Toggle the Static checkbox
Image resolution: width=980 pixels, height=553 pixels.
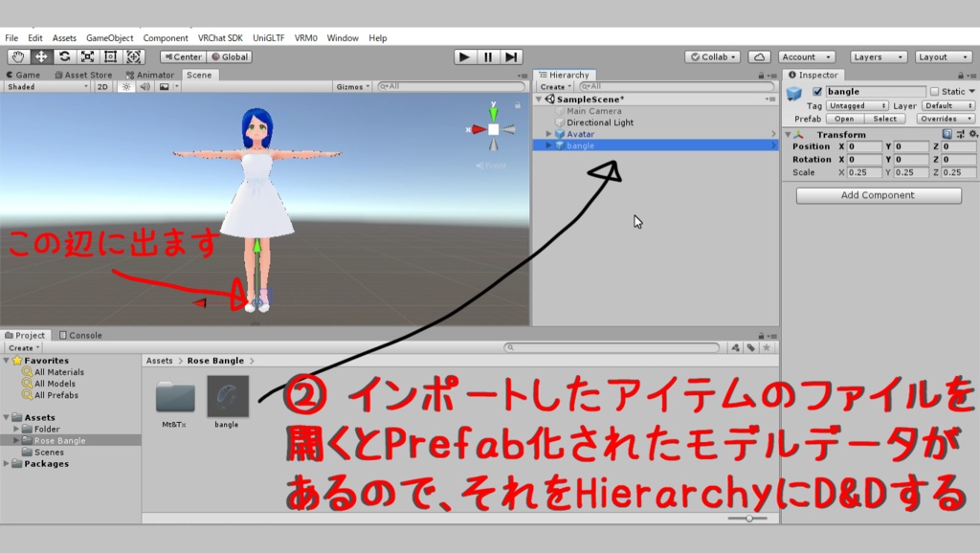point(934,91)
